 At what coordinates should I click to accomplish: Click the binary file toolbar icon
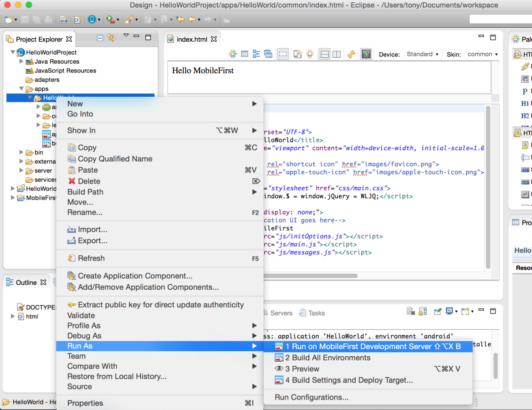point(63,20)
